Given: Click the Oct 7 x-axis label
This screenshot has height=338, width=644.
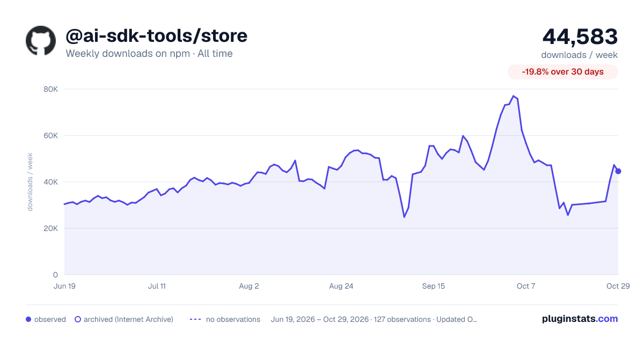Looking at the screenshot, I should point(526,286).
